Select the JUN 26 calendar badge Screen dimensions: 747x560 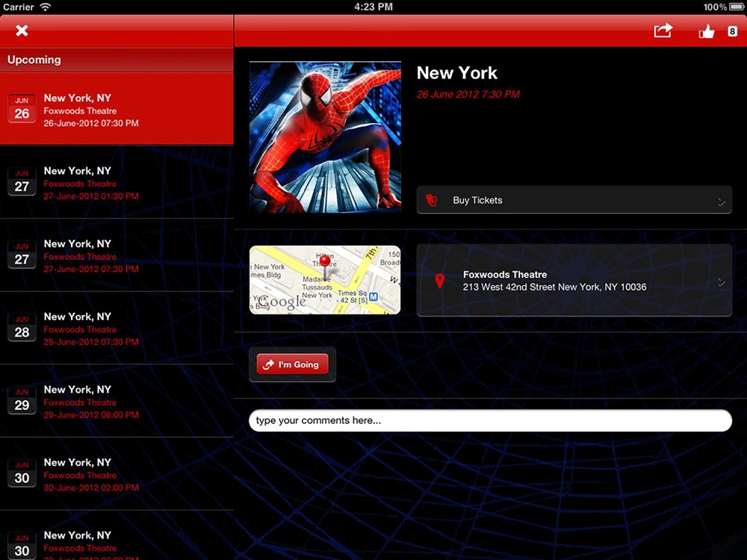pyautogui.click(x=22, y=108)
